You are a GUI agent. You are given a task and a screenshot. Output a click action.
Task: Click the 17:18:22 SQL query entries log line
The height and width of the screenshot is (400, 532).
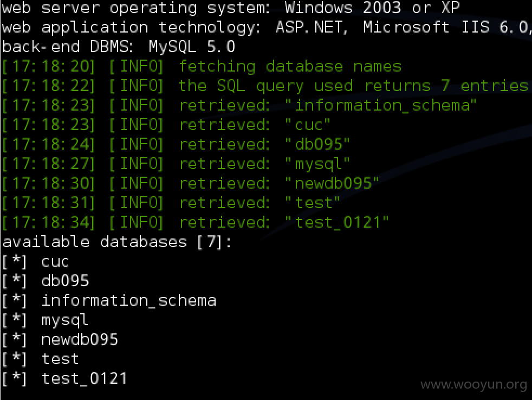[x=265, y=86]
